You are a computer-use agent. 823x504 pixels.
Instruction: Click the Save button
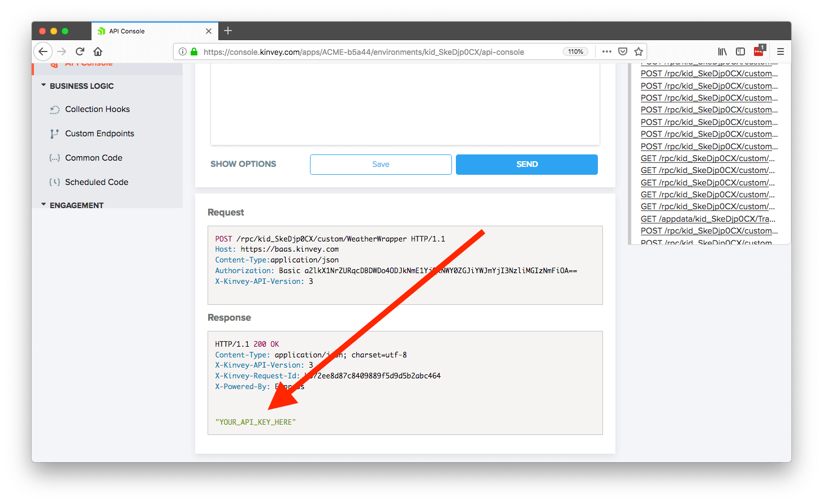click(x=381, y=165)
